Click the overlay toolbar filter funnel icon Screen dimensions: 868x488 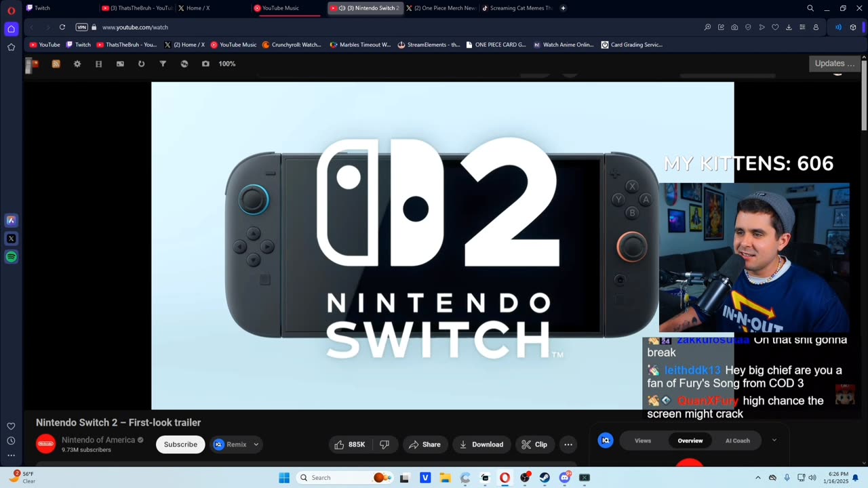coord(163,64)
